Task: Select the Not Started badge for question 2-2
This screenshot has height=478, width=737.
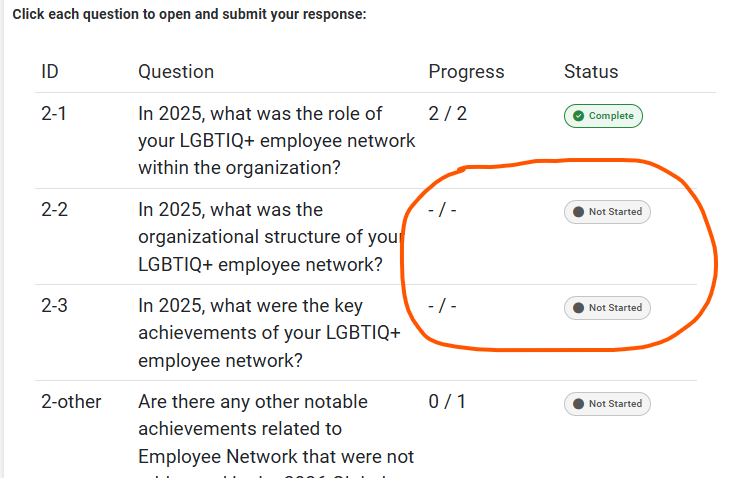Action: coord(607,212)
